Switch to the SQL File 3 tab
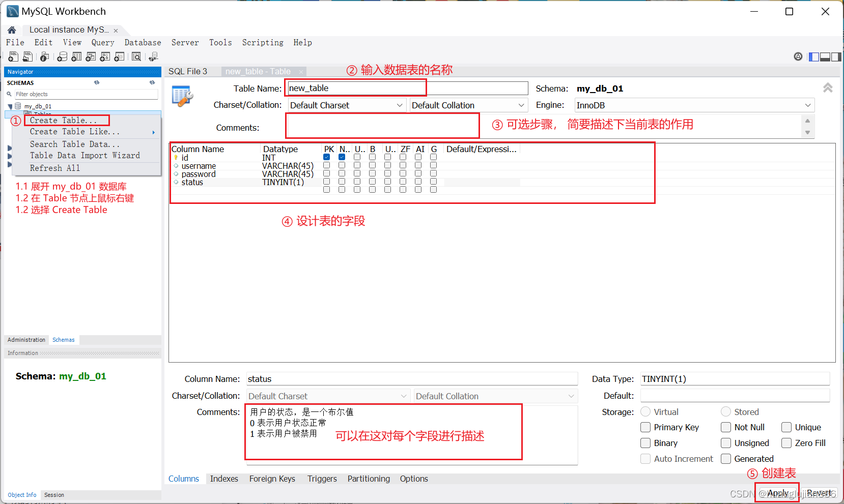This screenshot has height=504, width=844. [188, 72]
